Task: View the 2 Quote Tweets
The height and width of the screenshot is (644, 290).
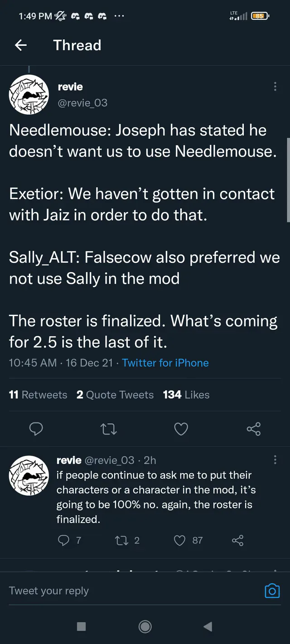Action: pos(115,395)
